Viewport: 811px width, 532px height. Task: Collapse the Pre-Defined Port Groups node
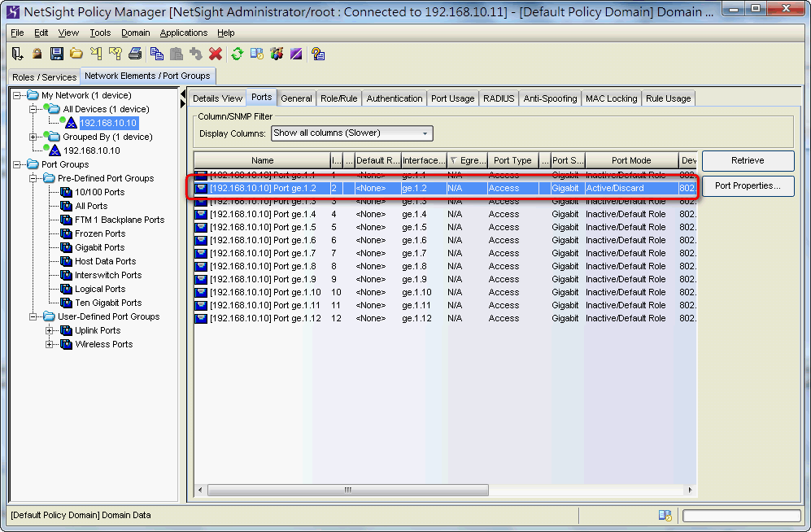[x=33, y=178]
